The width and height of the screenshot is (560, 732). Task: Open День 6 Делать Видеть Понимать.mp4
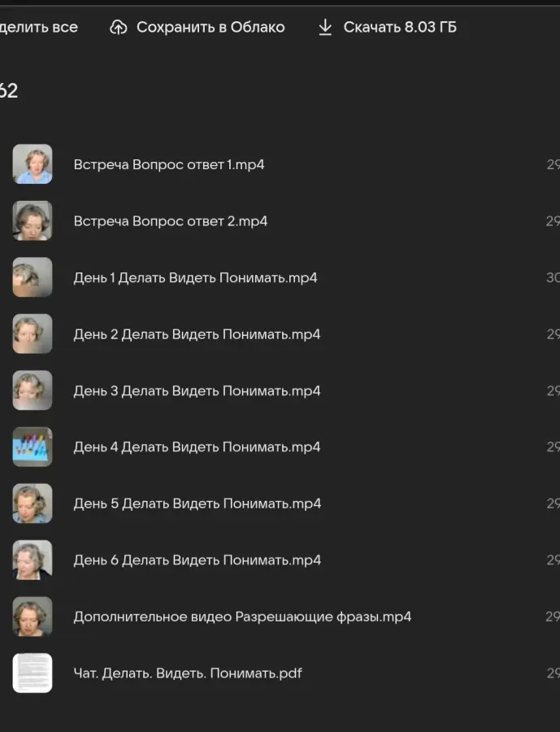pos(198,560)
